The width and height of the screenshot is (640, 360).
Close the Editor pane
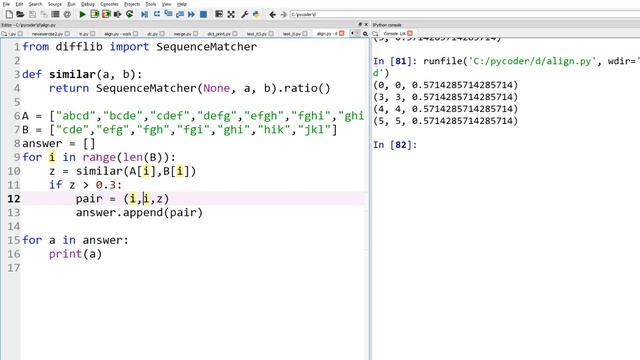point(366,25)
